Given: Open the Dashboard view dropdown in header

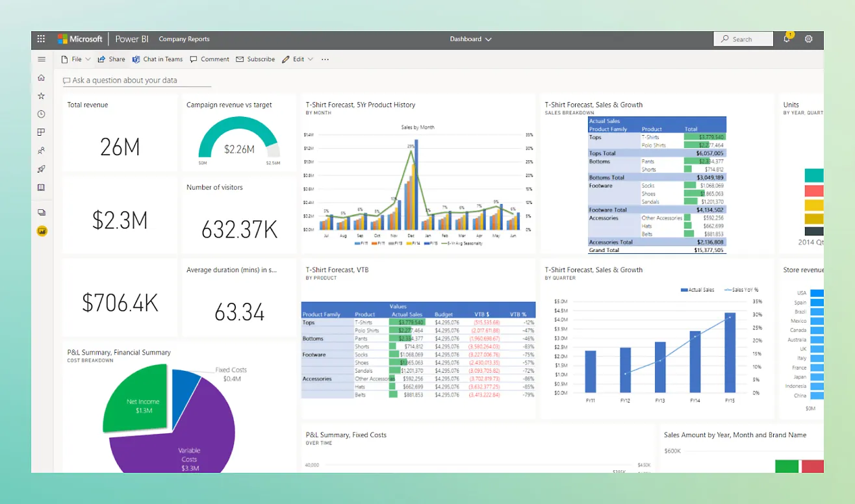Looking at the screenshot, I should coord(470,39).
